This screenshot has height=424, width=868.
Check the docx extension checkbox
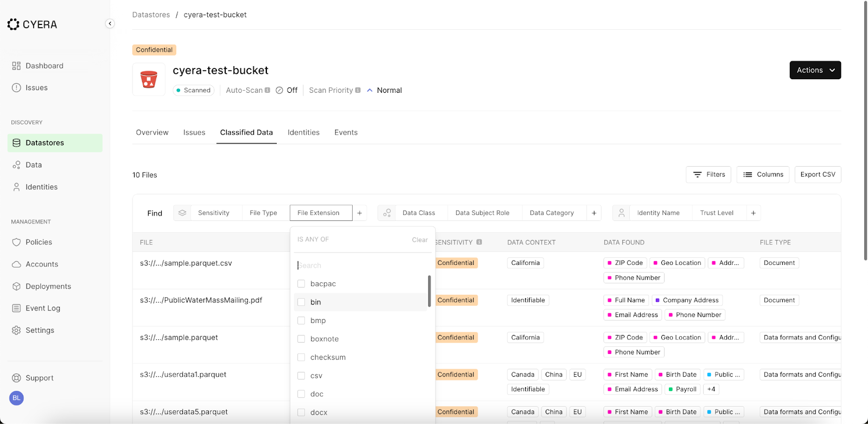[x=301, y=413]
